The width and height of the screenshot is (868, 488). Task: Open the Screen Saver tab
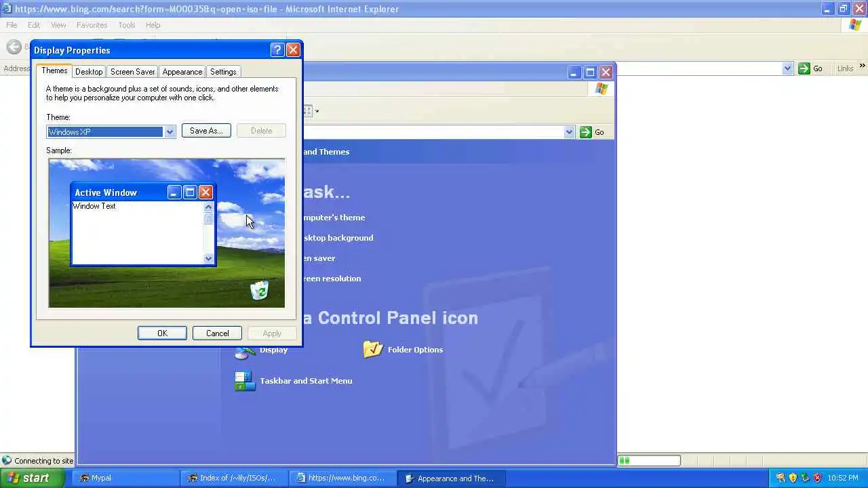click(x=133, y=72)
